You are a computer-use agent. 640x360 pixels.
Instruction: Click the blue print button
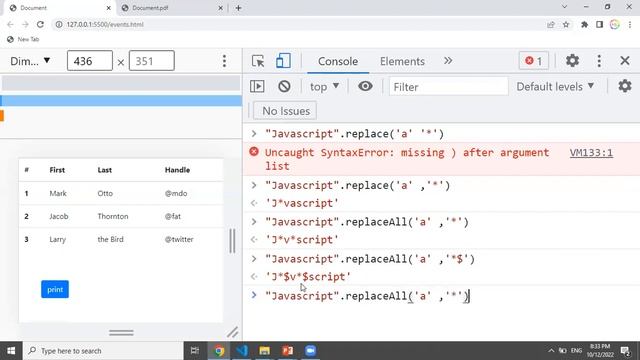[55, 289]
